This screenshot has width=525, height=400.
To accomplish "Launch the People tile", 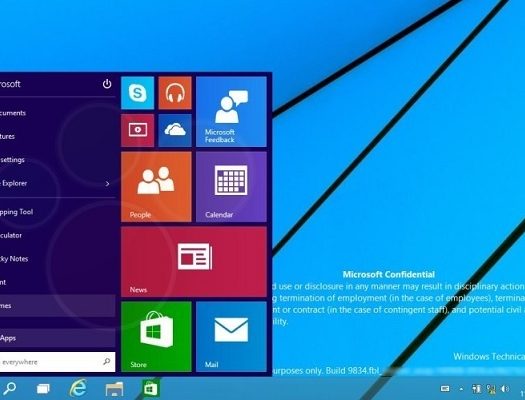I will (156, 186).
